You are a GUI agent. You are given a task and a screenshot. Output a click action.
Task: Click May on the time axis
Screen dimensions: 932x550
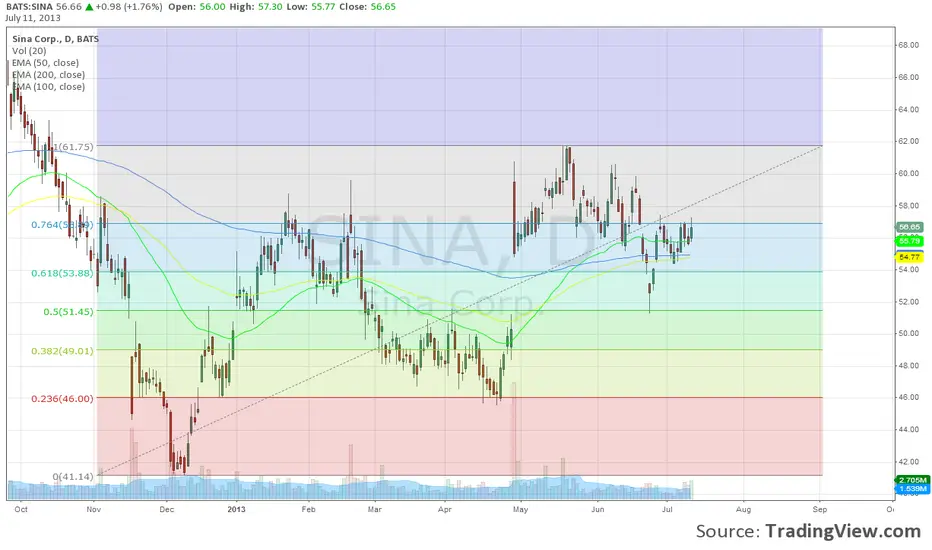[521, 510]
